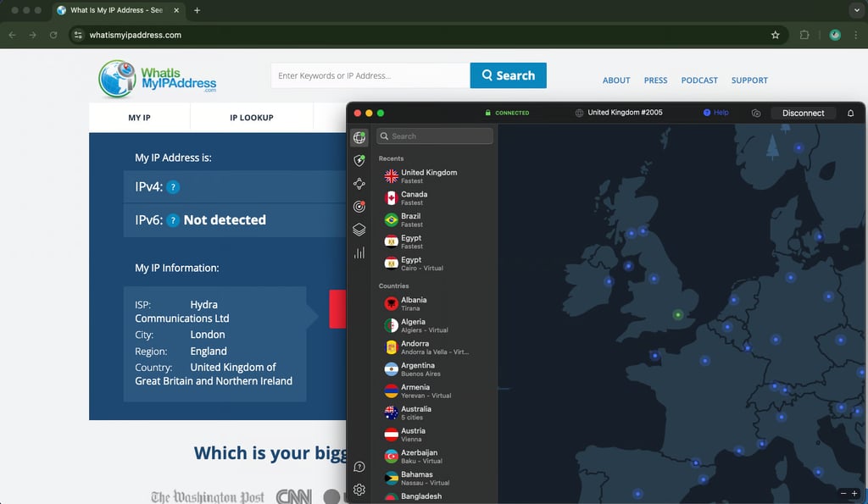Image resolution: width=868 pixels, height=504 pixels.
Task: Close the What Is My IP Address tab
Action: (x=176, y=10)
